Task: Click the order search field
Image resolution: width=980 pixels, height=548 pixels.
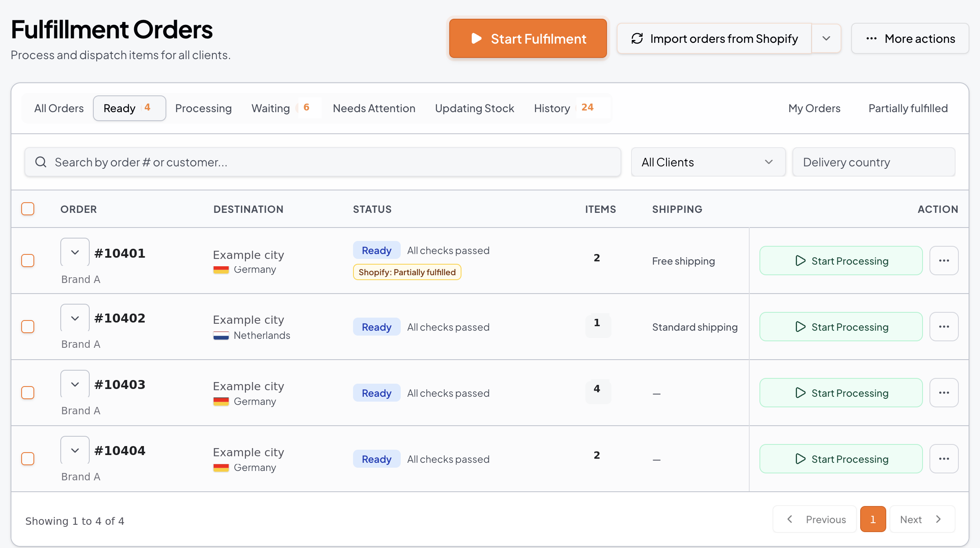Action: (x=322, y=162)
